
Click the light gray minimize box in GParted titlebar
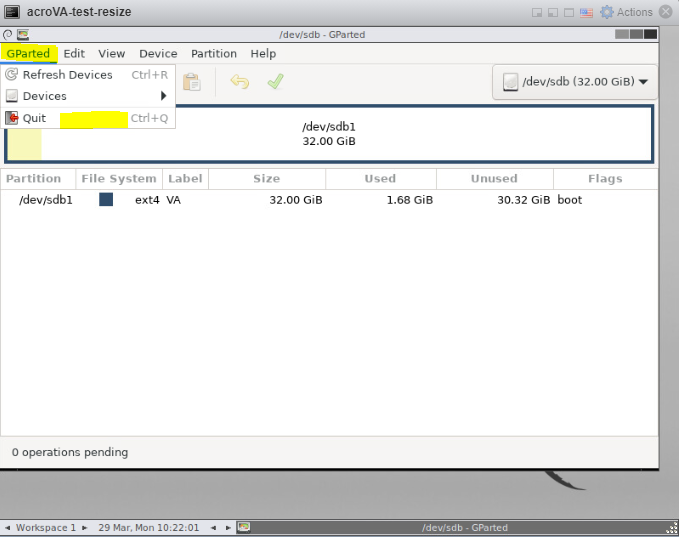(x=622, y=34)
